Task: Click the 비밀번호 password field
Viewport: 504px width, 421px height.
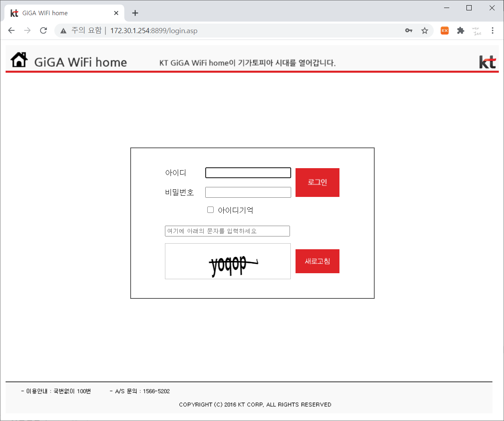Action: (248, 192)
